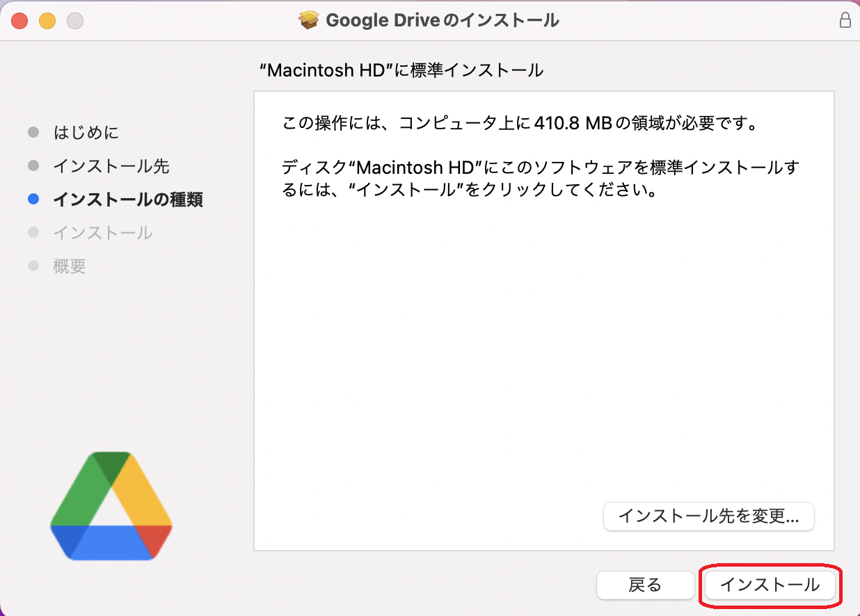Close the installer with the red button
Screen dimensions: 860x616
point(19,21)
